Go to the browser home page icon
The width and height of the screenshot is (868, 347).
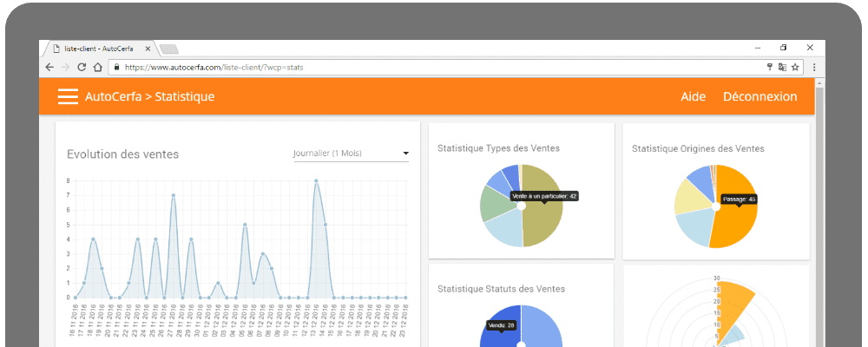pyautogui.click(x=98, y=67)
